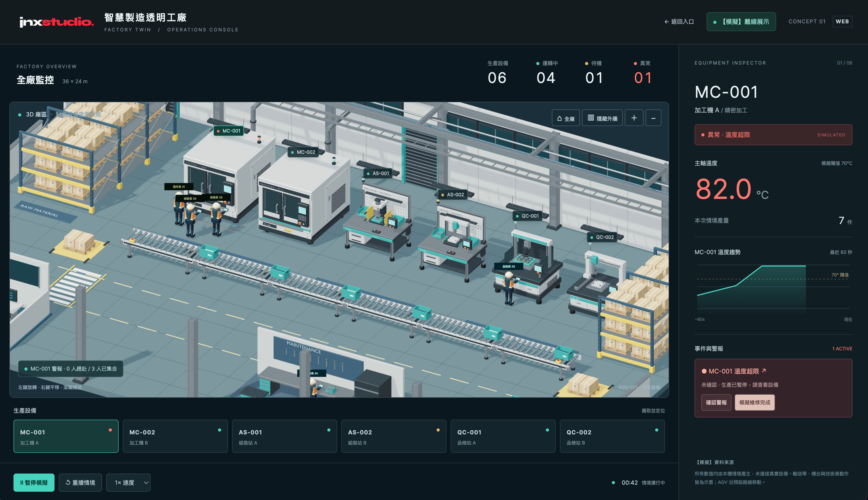Choose QC-002 品檢站 B card
Screen dimensions: 868x500
(612, 436)
